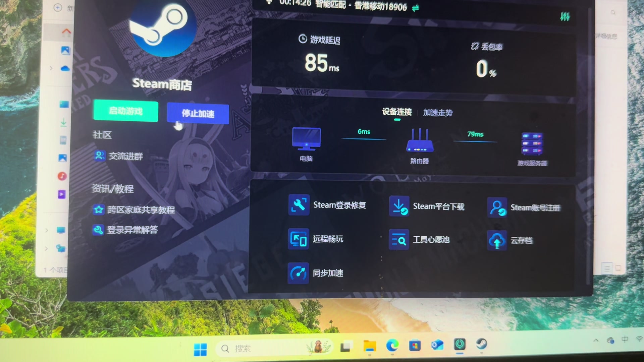Click the blue 停止加速 stop acceleration button
644x362 pixels.
[198, 114]
